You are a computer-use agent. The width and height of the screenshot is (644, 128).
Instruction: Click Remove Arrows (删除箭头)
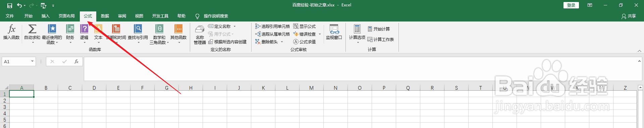[267, 42]
